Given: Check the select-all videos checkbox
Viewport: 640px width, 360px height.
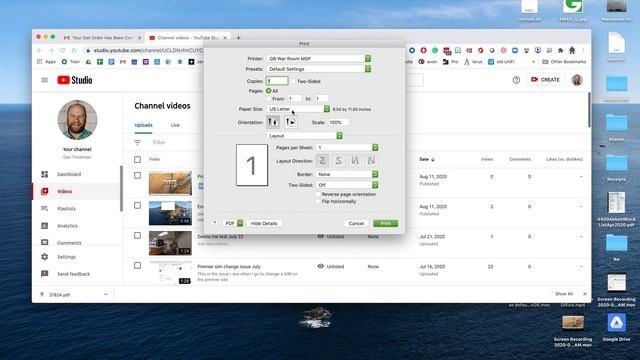Looking at the screenshot, I should tap(138, 160).
